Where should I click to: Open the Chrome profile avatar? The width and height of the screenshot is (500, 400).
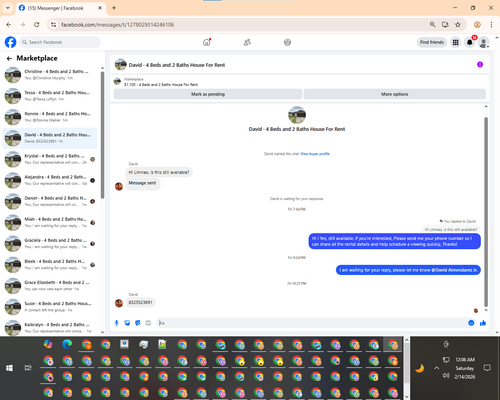(477, 25)
